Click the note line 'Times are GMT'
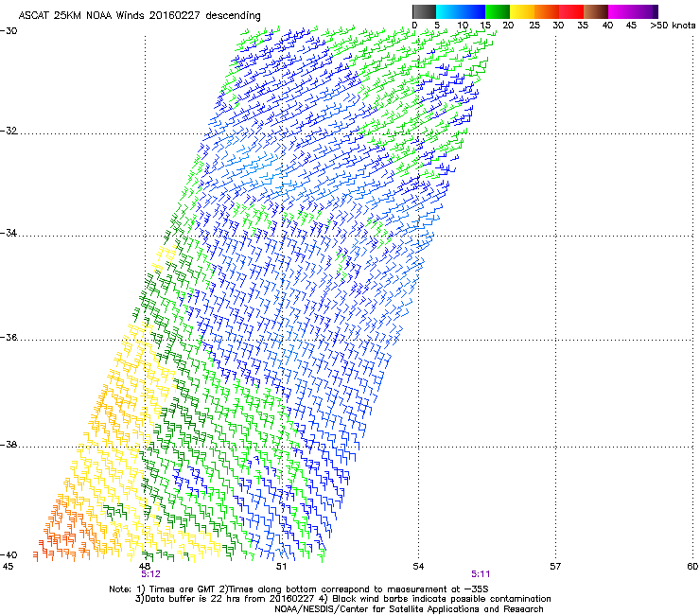Image resolution: width=700 pixels, height=615 pixels. [299, 589]
